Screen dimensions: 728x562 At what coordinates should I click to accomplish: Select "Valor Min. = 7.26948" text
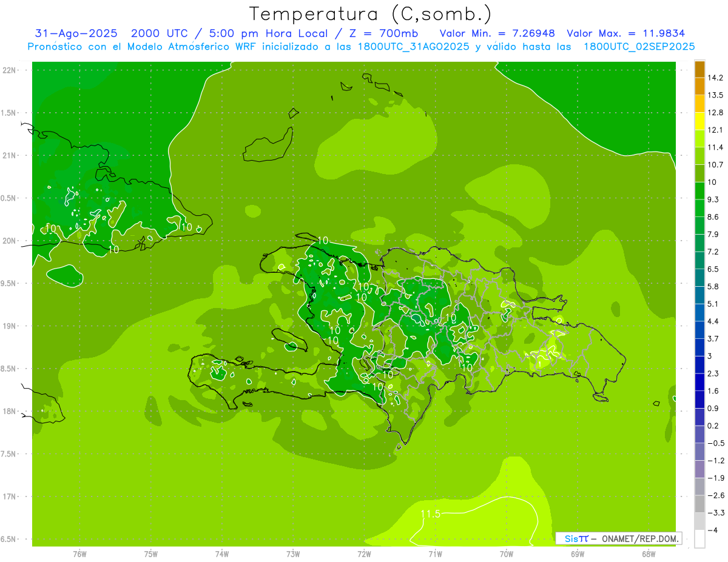(x=497, y=33)
